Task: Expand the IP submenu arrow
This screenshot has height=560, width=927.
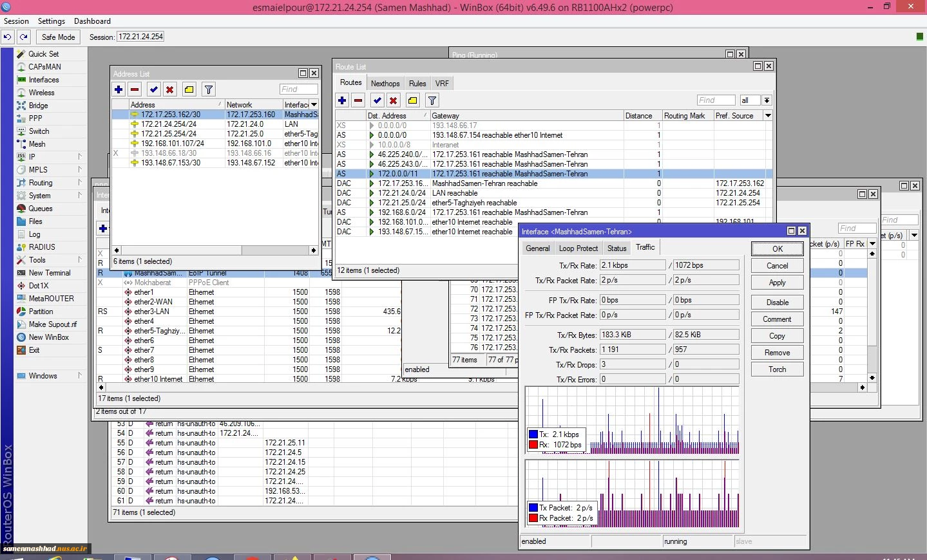Action: (x=80, y=157)
